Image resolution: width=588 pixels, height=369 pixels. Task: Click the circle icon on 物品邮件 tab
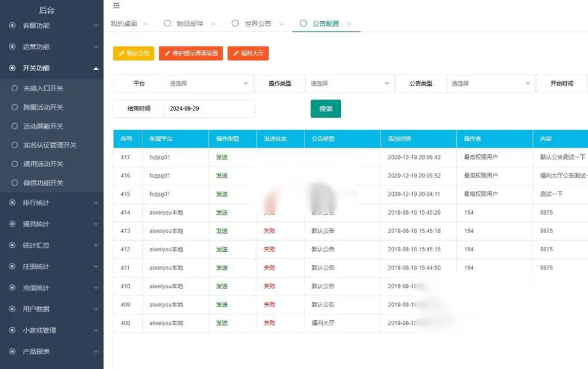point(167,24)
